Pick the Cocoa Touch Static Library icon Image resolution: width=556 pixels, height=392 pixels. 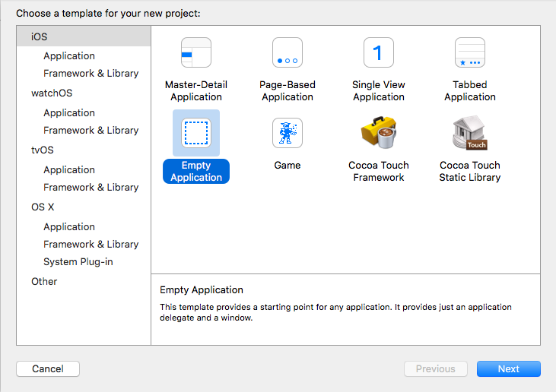tap(470, 132)
